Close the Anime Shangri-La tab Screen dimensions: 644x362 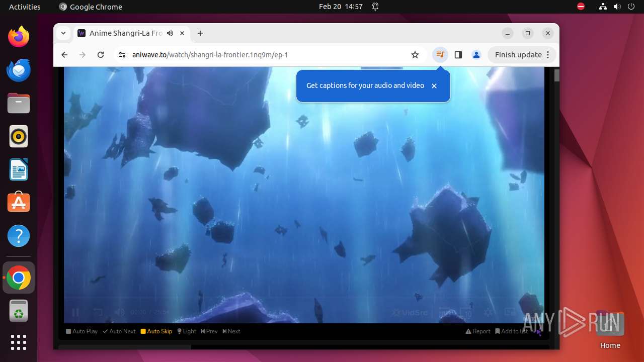[x=182, y=33]
